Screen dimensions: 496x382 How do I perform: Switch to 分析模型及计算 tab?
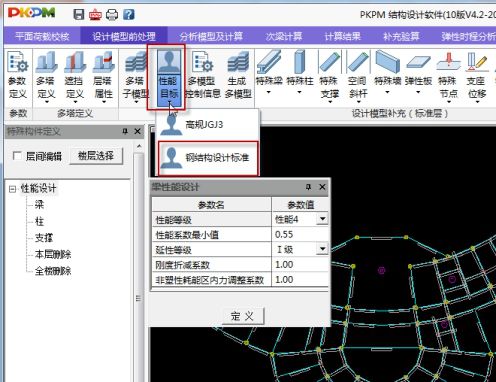[211, 36]
